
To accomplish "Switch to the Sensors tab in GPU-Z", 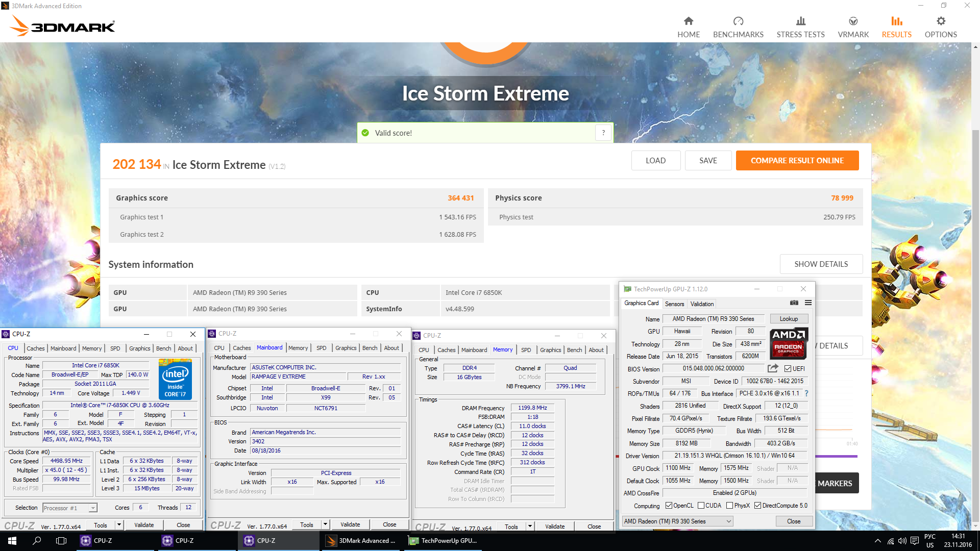I will [674, 304].
